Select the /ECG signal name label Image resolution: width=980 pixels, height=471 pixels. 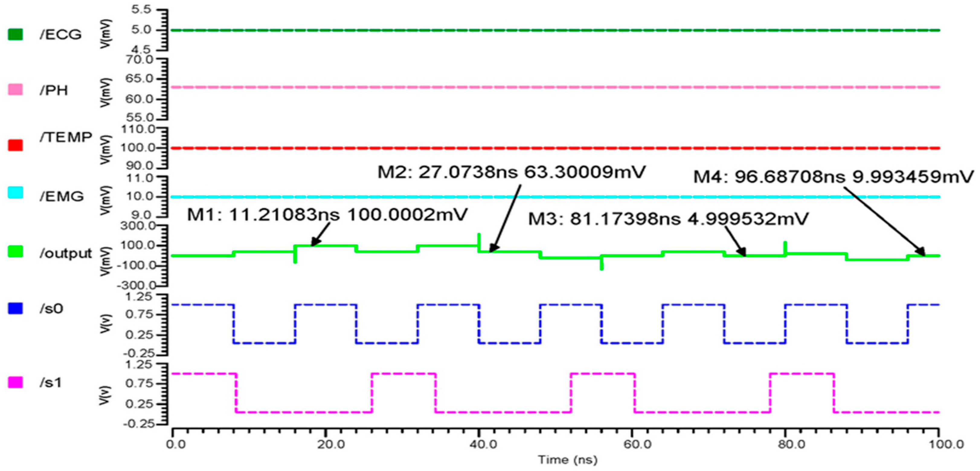[x=60, y=35]
